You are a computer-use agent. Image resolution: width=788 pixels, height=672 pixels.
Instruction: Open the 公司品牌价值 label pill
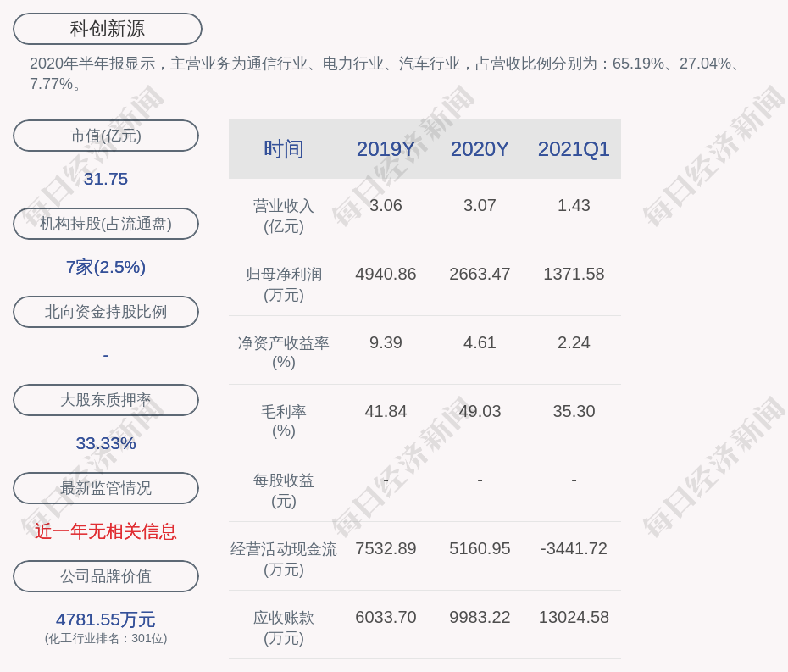tap(106, 576)
